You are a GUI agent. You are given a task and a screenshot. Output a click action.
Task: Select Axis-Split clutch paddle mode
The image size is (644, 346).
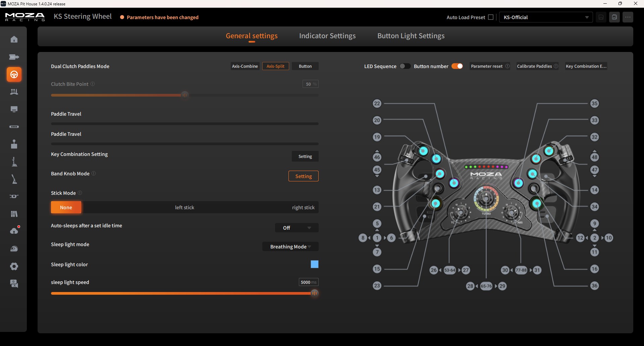[275, 66]
